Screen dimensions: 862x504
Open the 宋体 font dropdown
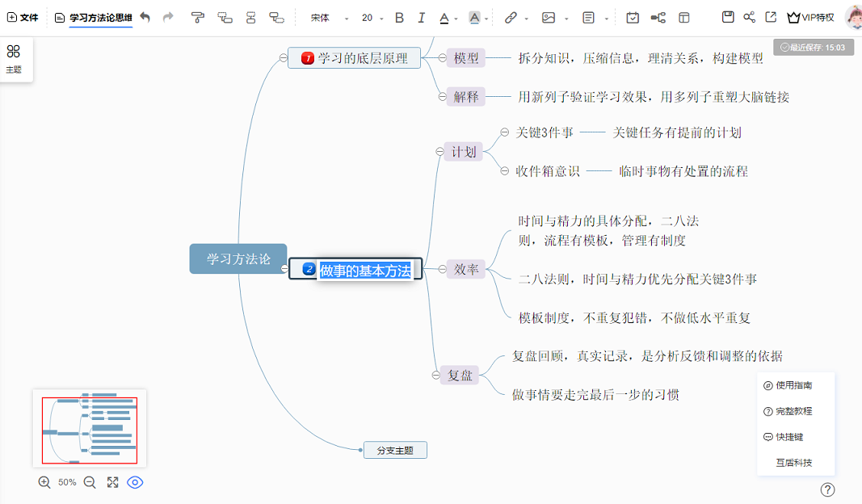click(x=323, y=17)
